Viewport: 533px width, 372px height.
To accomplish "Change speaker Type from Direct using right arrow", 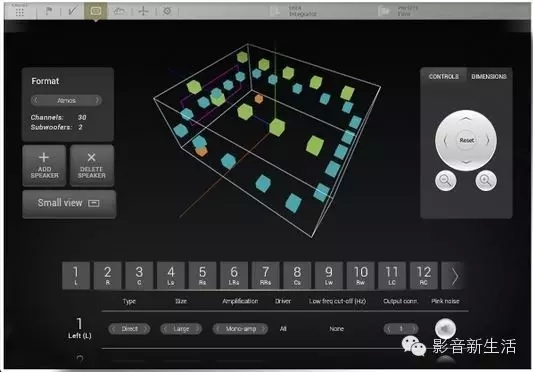I will [x=145, y=329].
